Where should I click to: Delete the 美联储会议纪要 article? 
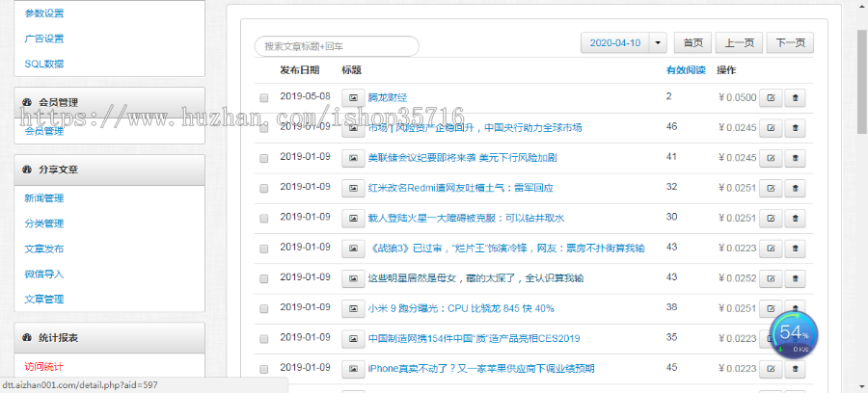[x=796, y=158]
